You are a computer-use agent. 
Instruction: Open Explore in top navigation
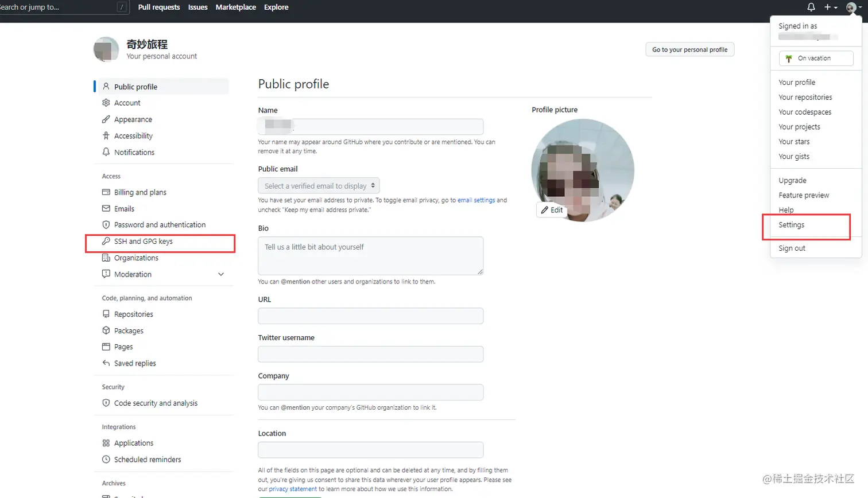click(276, 7)
